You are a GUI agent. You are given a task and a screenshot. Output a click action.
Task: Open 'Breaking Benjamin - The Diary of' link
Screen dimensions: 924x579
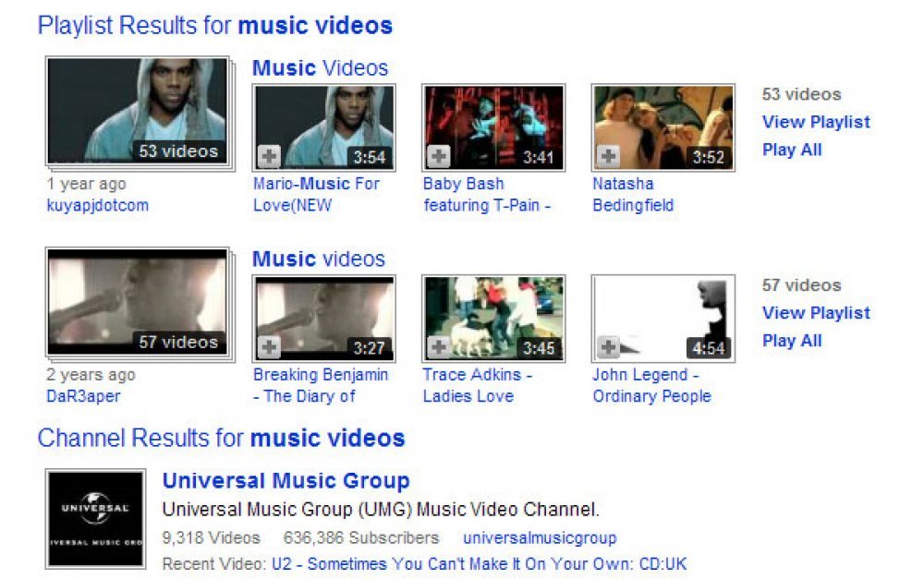pyautogui.click(x=321, y=385)
